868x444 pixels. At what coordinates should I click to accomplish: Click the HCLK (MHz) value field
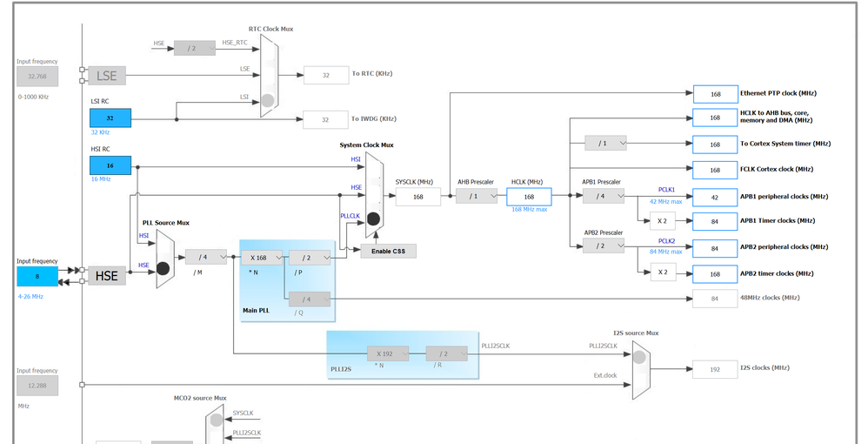tap(529, 197)
